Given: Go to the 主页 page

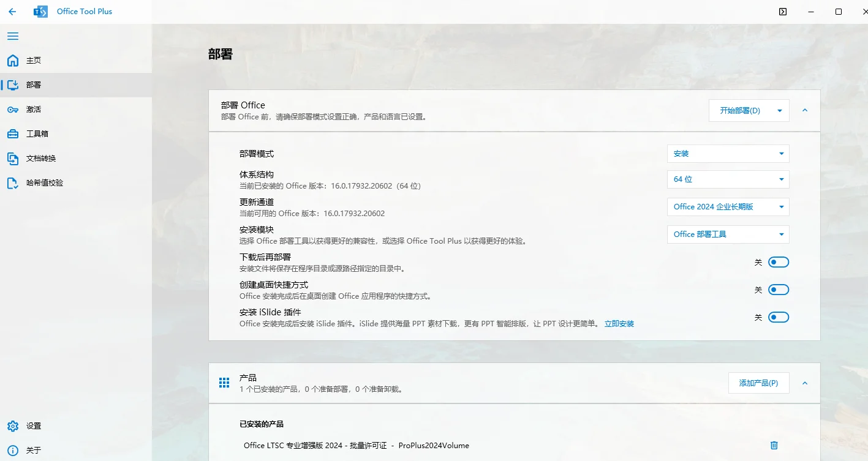Looking at the screenshot, I should 33,61.
